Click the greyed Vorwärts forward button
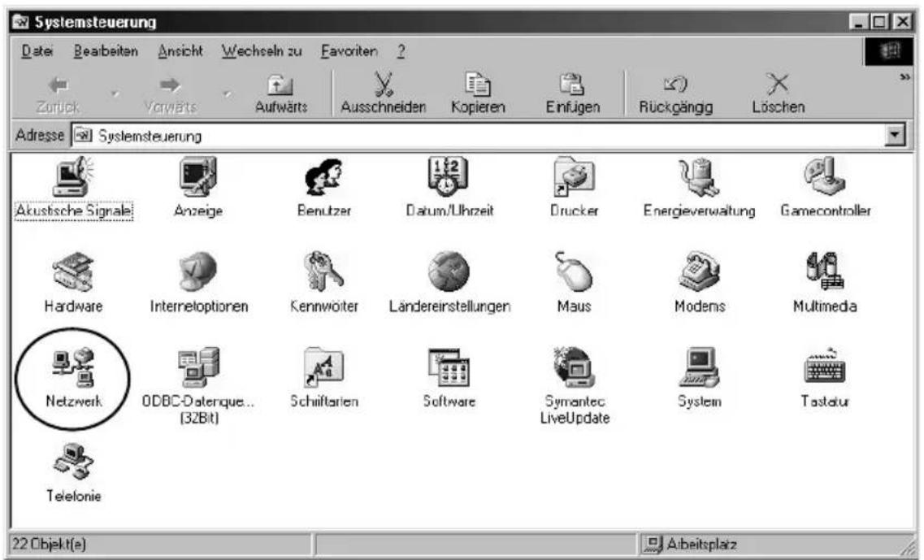 point(171,93)
